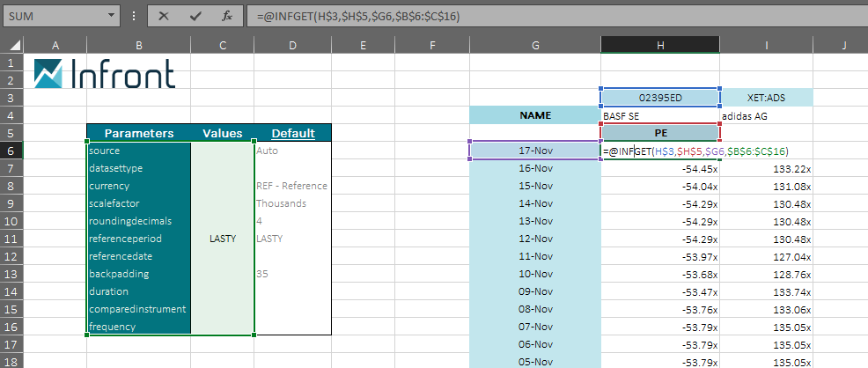Viewport: 868px width, 368px height.
Task: Select the referenceperiod parameter cell
Action: click(138, 239)
